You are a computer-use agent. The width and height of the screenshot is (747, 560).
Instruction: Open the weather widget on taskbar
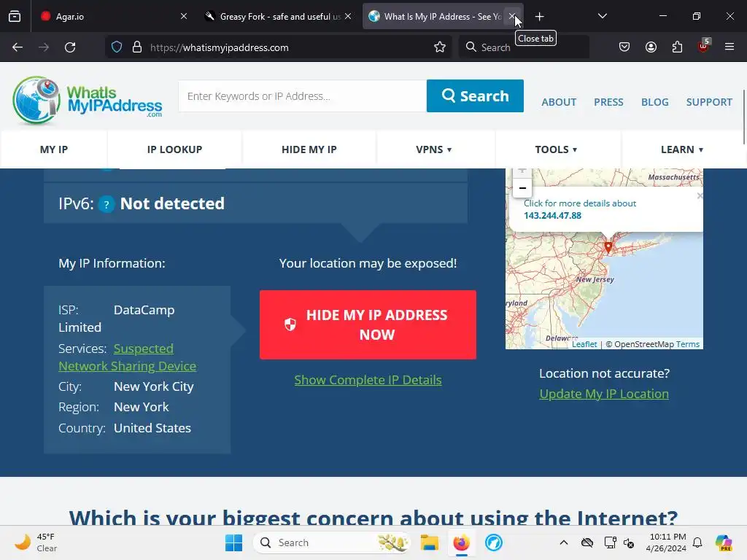click(36, 542)
